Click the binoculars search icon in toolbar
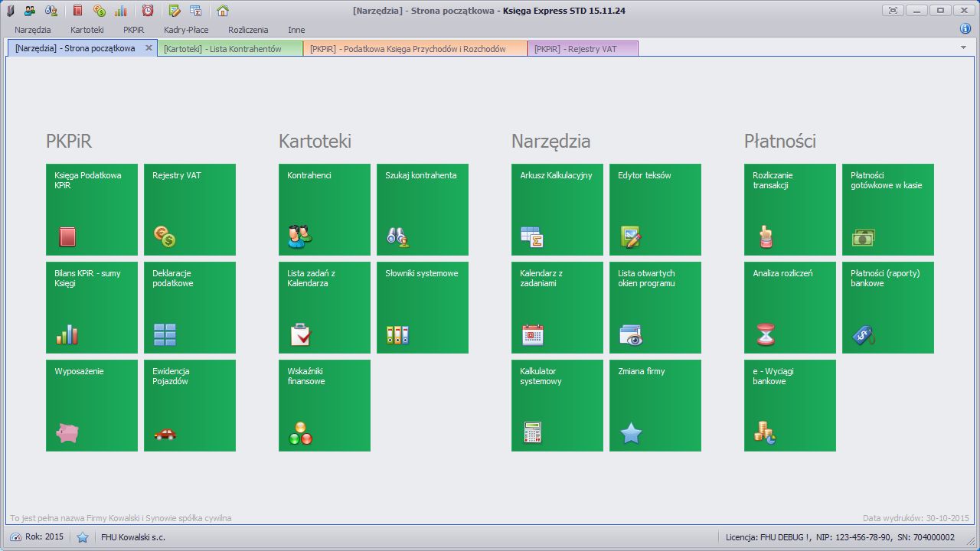The height and width of the screenshot is (551, 980). (51, 11)
